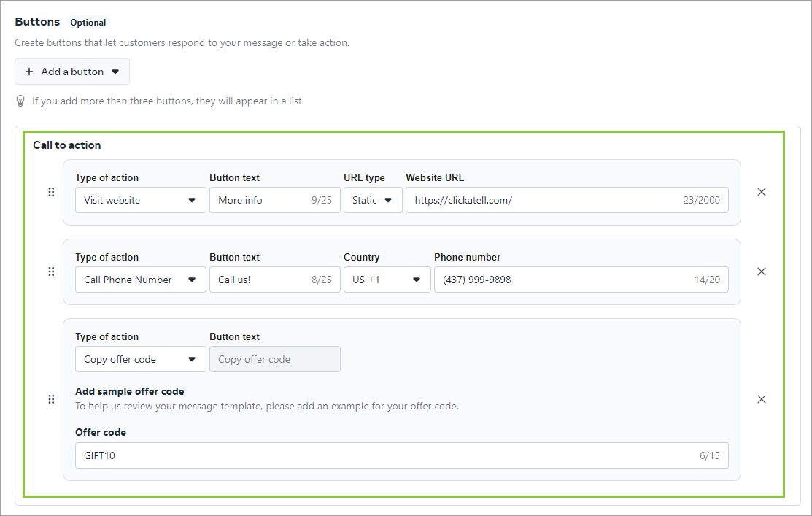The image size is (812, 516).
Task: Click the Add a button control
Action: click(x=71, y=72)
